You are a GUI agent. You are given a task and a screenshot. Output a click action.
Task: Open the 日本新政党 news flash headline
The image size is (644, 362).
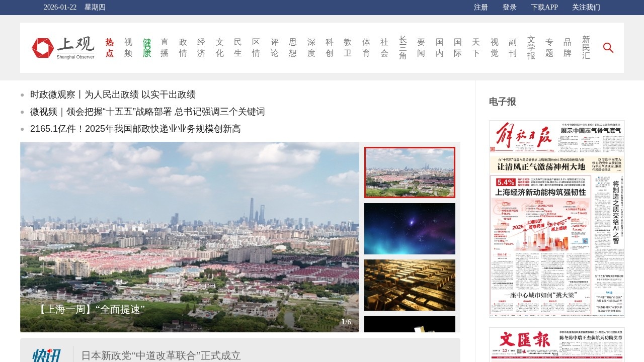click(161, 355)
